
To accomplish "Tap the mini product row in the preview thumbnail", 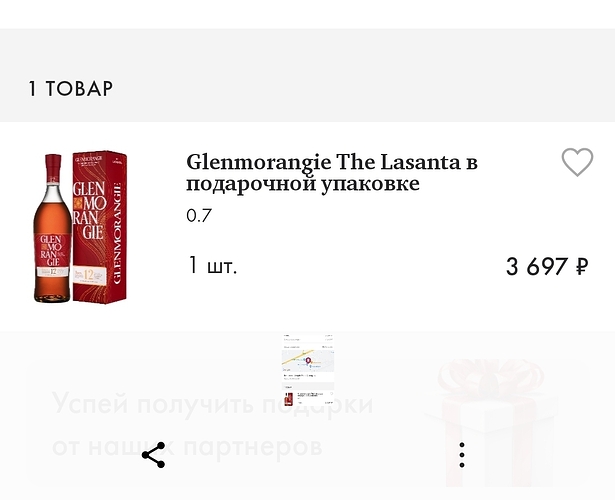I will point(308,398).
